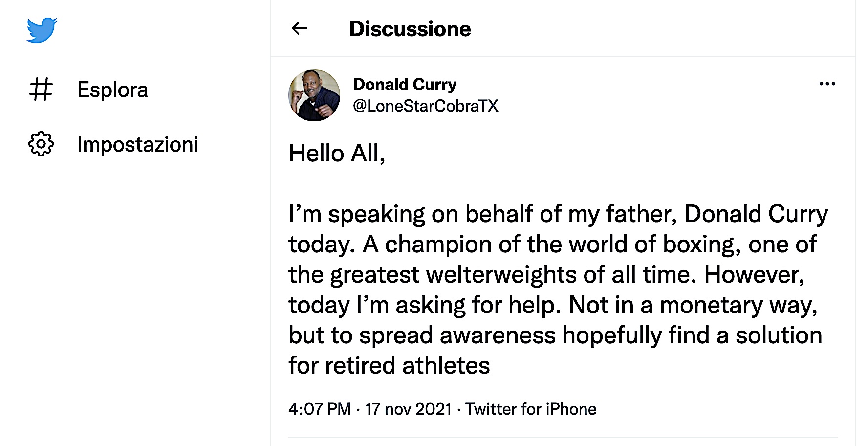Open the Twitter for iPhone source link

coord(531,409)
